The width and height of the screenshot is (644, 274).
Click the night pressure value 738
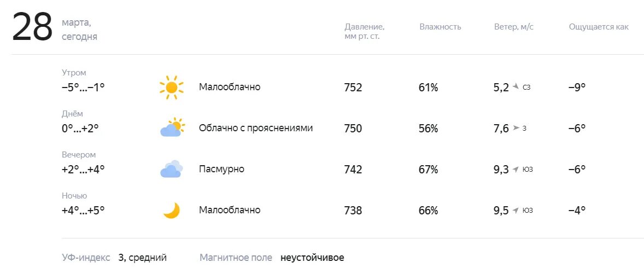coord(353,211)
